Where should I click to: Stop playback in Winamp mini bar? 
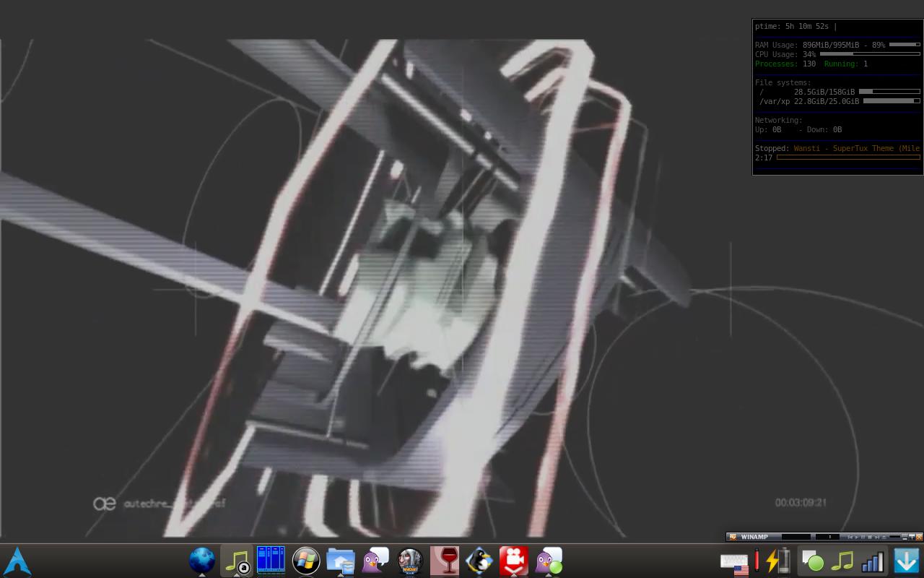click(x=870, y=537)
